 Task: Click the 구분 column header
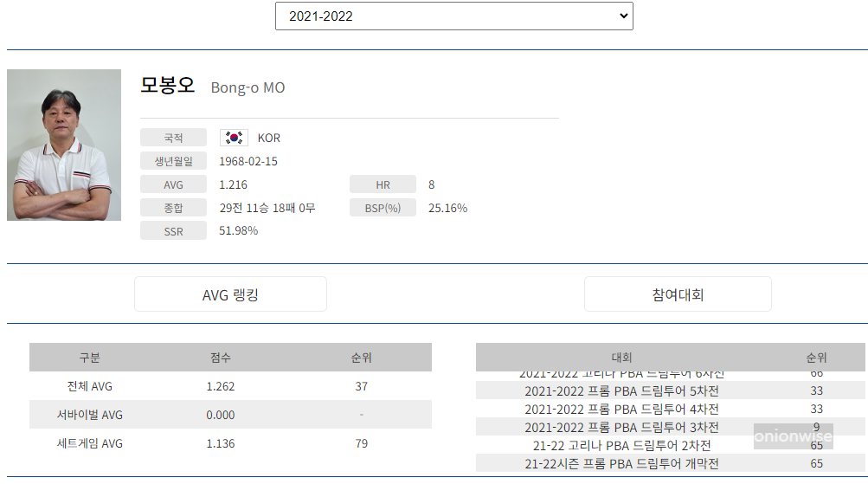coord(90,358)
